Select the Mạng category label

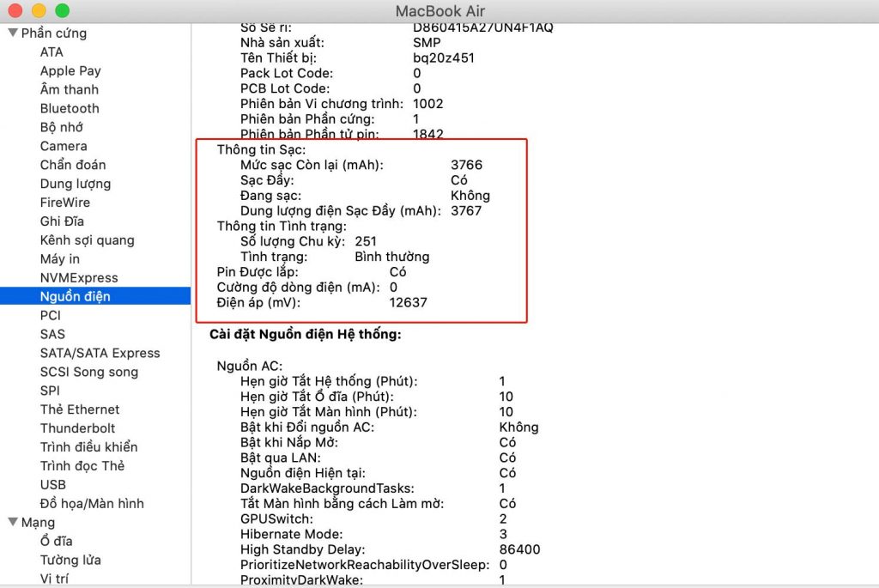click(x=38, y=523)
